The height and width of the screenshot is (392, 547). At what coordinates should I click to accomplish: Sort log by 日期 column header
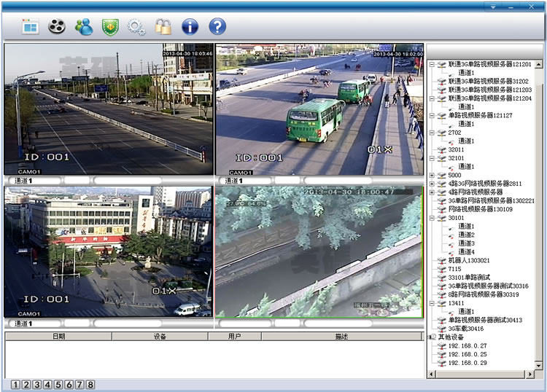click(x=58, y=336)
